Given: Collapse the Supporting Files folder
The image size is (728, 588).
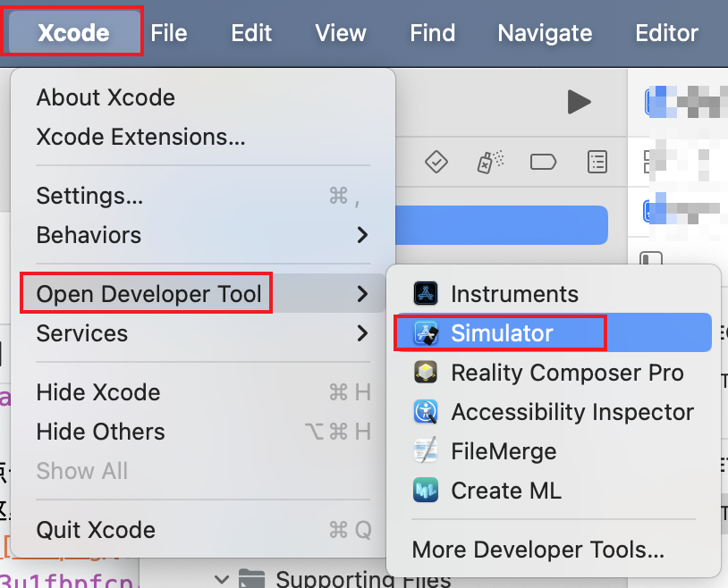Looking at the screenshot, I should click(x=223, y=579).
